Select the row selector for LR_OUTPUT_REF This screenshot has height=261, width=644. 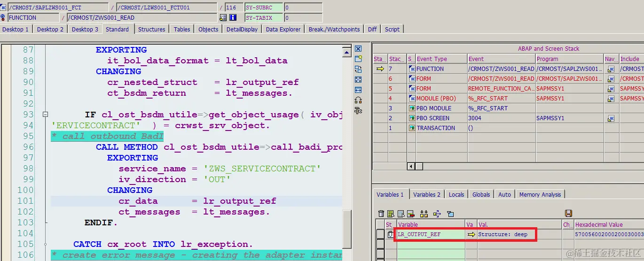[x=380, y=234]
